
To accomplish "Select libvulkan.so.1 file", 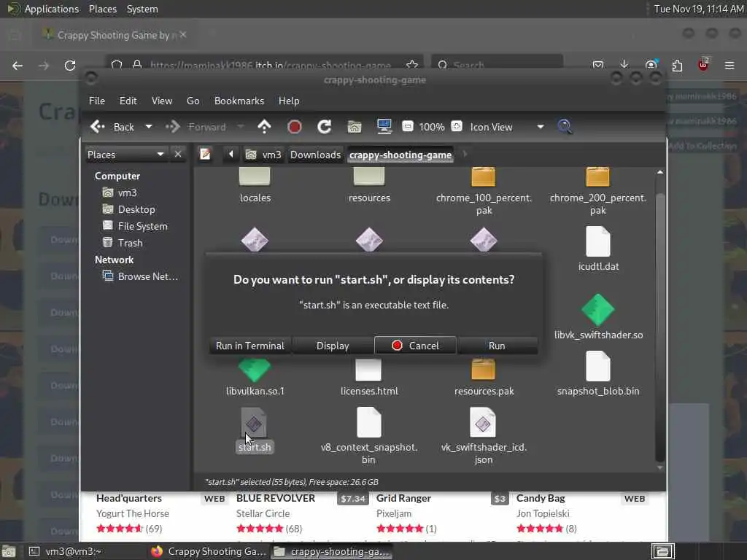I will click(255, 379).
